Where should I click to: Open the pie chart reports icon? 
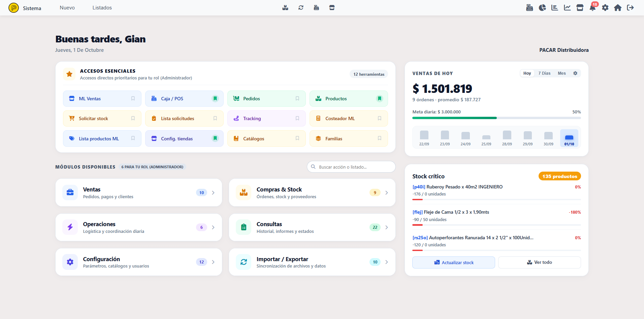[542, 8]
